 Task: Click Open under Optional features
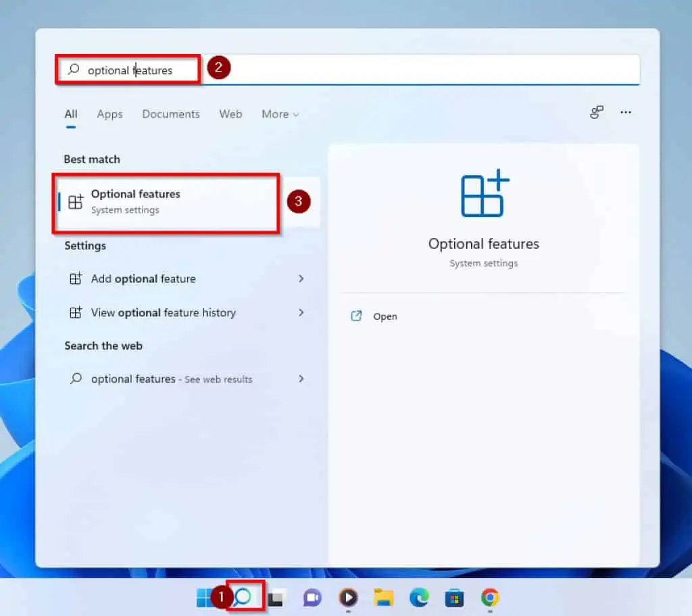click(x=385, y=316)
